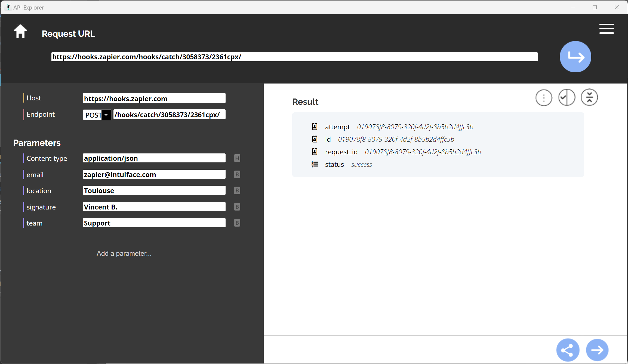This screenshot has width=628, height=364.
Task: Click the team parameter label
Action: [34, 223]
